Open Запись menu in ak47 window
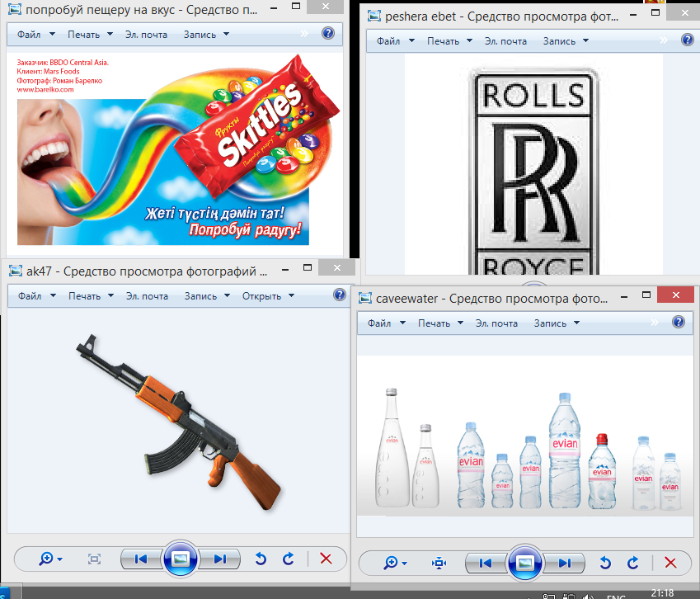Image resolution: width=700 pixels, height=599 pixels. click(x=207, y=295)
